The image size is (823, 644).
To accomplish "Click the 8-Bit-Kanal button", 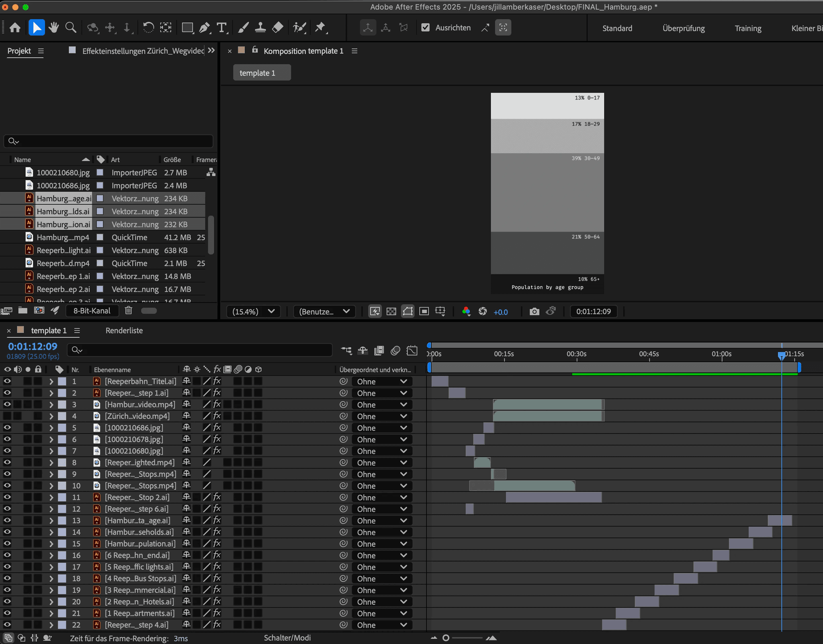I will (x=92, y=311).
